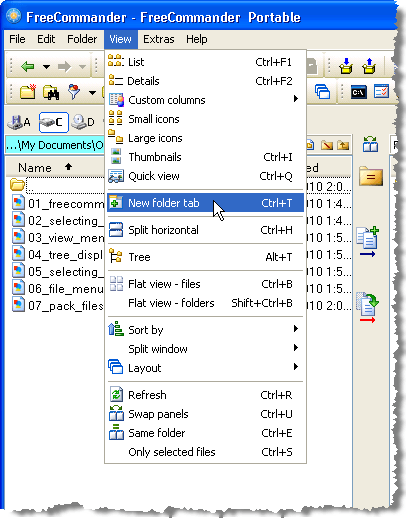Click the copy files icon with blue arrow

click(367, 242)
